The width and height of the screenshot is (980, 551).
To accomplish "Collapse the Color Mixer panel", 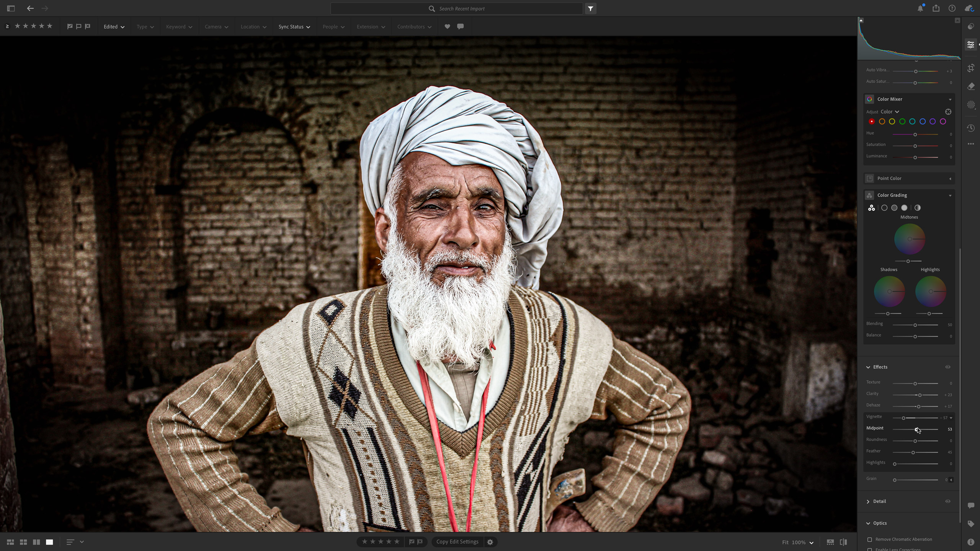I will pos(951,99).
